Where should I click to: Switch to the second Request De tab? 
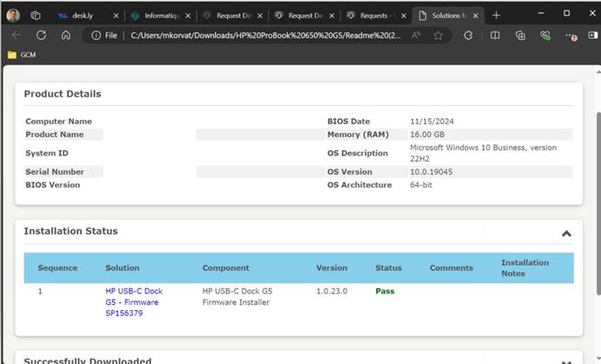pos(305,16)
